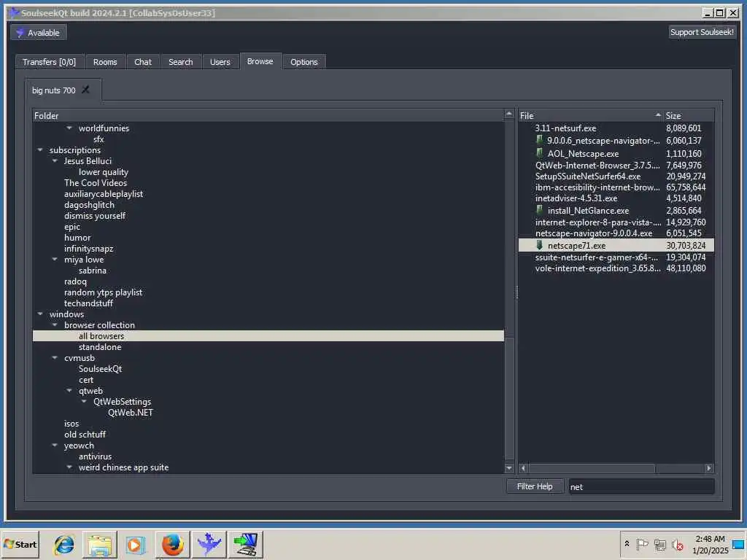Screen dimensions: 747x560
Task: Select the techandstuff folder
Action: click(88, 303)
